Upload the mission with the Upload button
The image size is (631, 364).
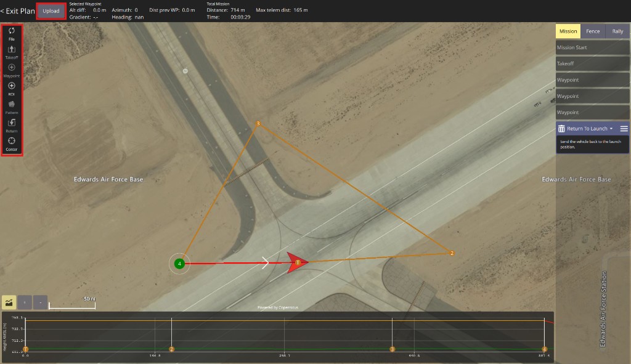tap(51, 11)
